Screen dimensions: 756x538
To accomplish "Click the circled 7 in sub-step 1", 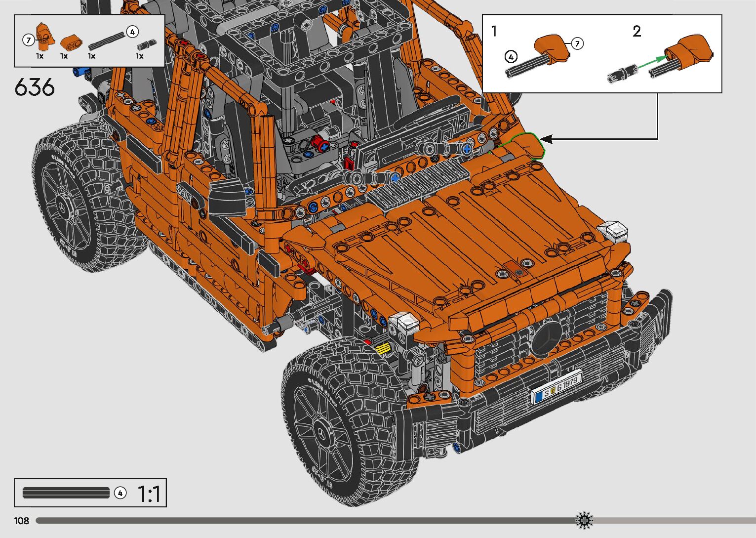I will [x=577, y=43].
